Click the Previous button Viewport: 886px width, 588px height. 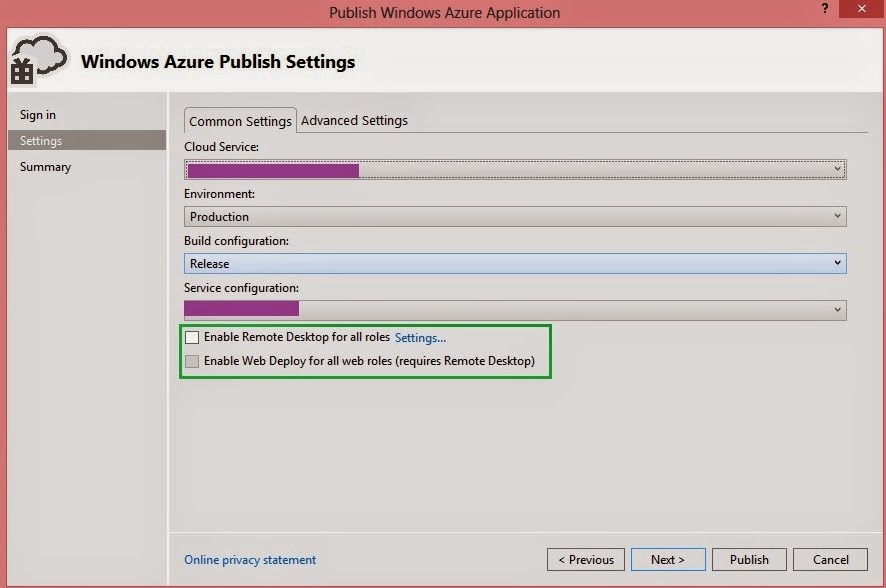coord(586,560)
